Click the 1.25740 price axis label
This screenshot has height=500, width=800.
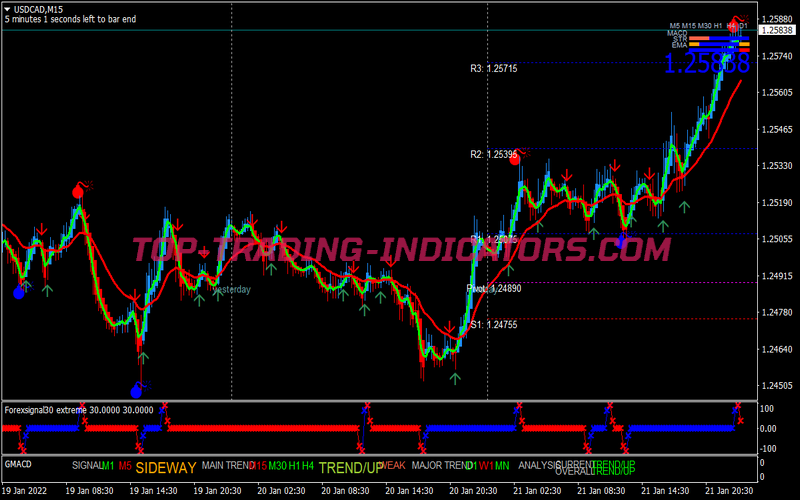tap(776, 56)
